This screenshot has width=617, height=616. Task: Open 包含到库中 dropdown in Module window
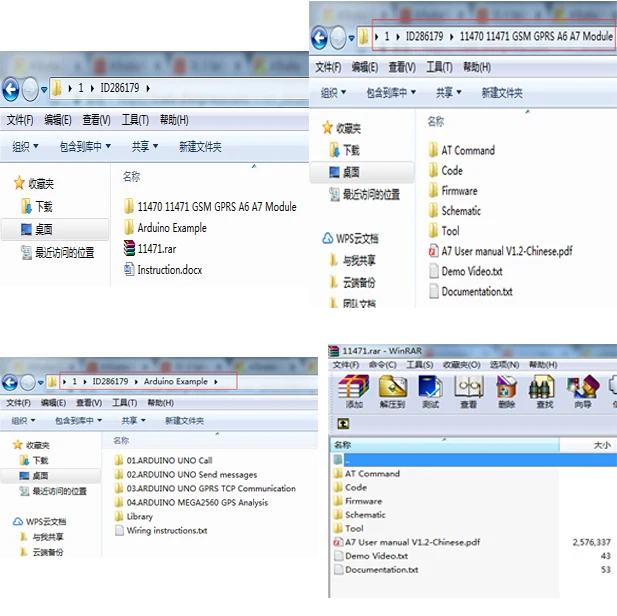391,93
